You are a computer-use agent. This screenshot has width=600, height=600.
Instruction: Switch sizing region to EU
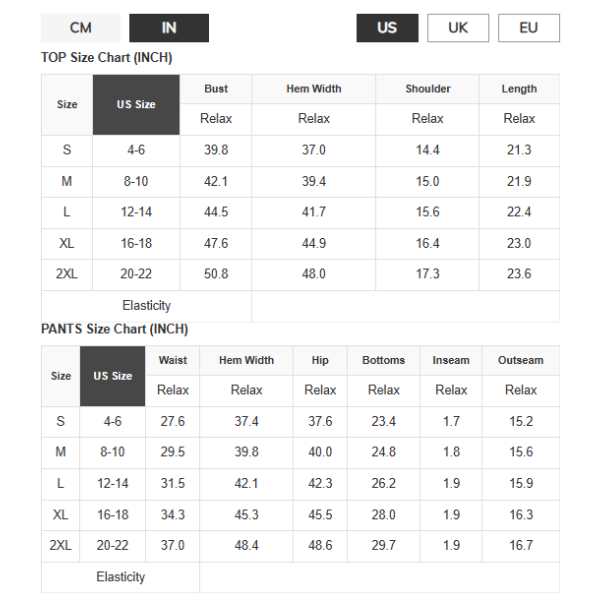[x=528, y=28]
